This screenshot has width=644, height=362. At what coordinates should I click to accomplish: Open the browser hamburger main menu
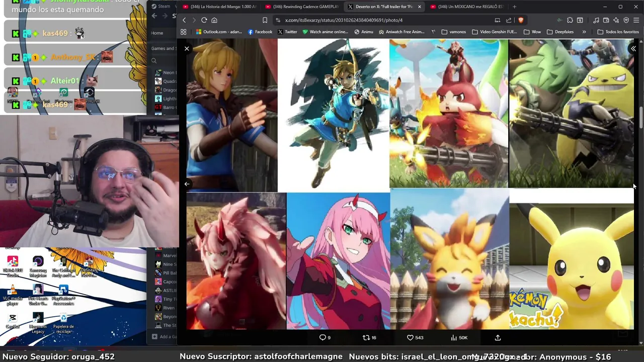[x=636, y=20]
